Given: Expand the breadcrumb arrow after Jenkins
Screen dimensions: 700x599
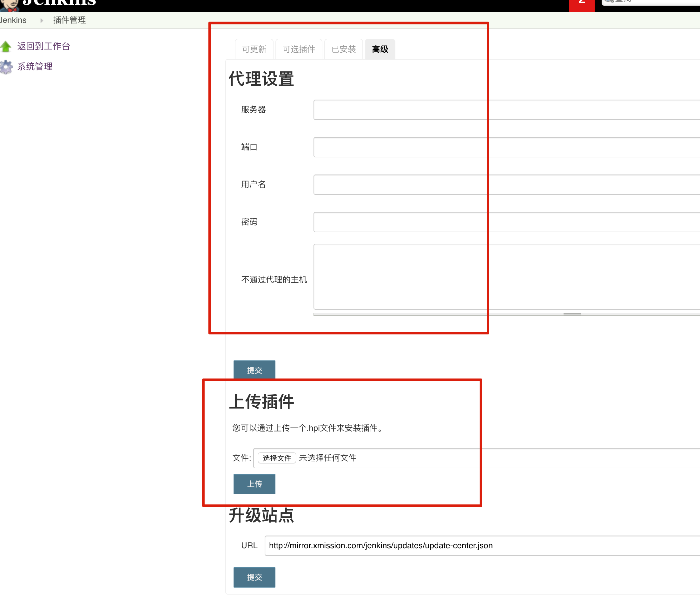Looking at the screenshot, I should tap(42, 20).
